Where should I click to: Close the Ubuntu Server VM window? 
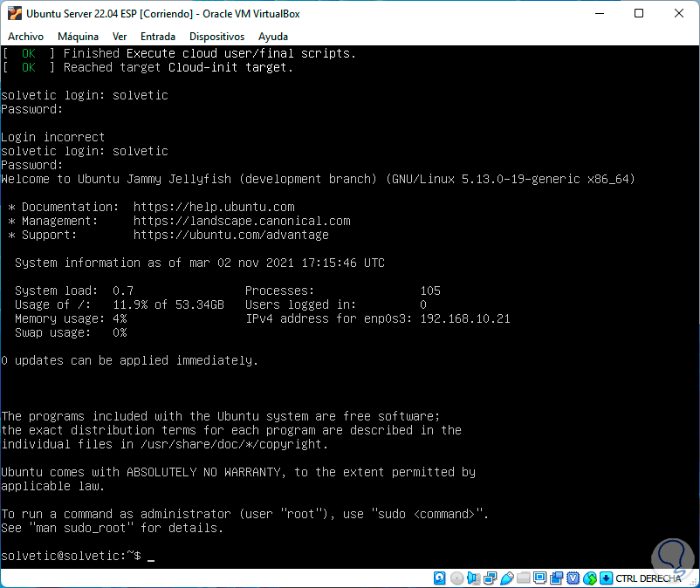point(678,14)
